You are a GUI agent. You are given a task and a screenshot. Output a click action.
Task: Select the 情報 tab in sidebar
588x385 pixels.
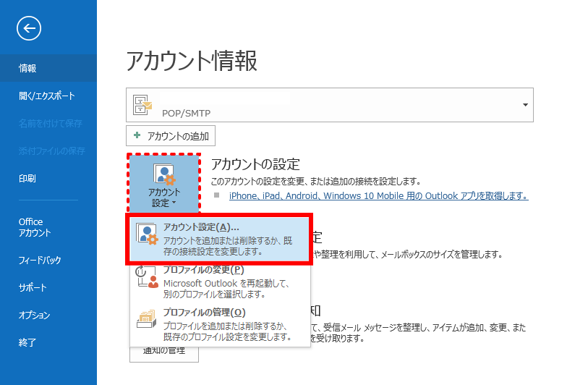(x=48, y=68)
